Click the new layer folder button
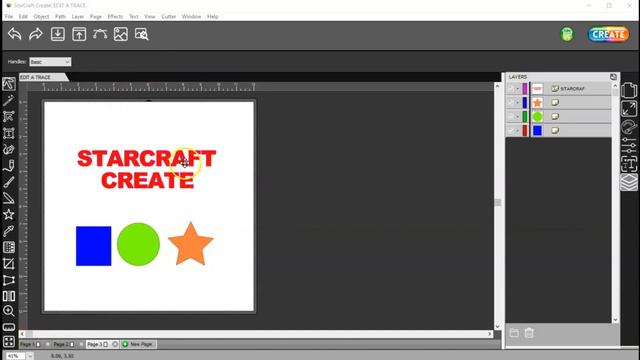Viewport: 640px width, 360px height. [x=514, y=333]
